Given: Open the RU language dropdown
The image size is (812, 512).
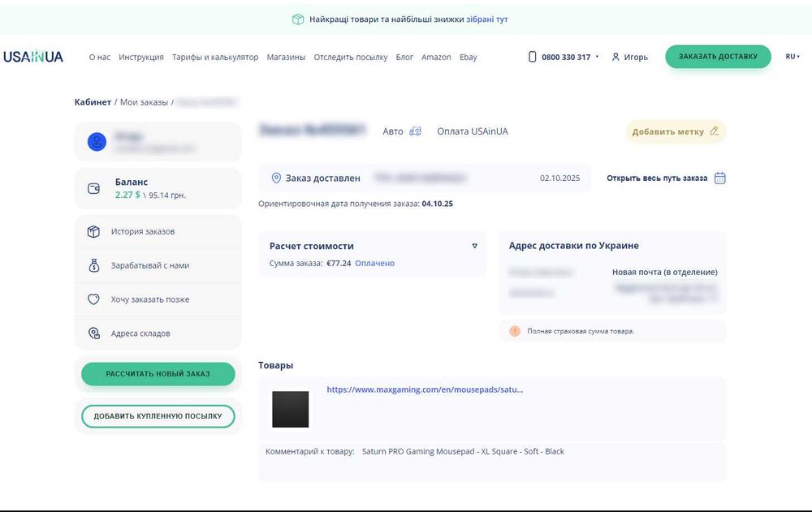Looking at the screenshot, I should [x=793, y=57].
